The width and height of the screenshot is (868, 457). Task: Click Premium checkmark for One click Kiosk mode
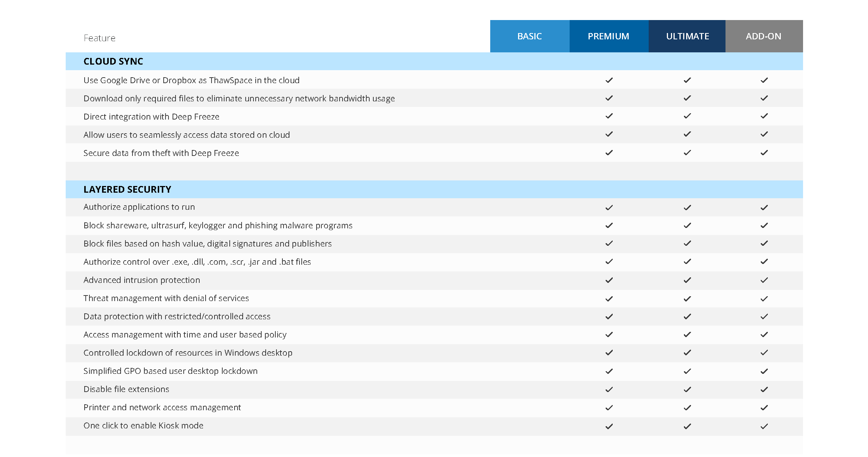pos(609,426)
